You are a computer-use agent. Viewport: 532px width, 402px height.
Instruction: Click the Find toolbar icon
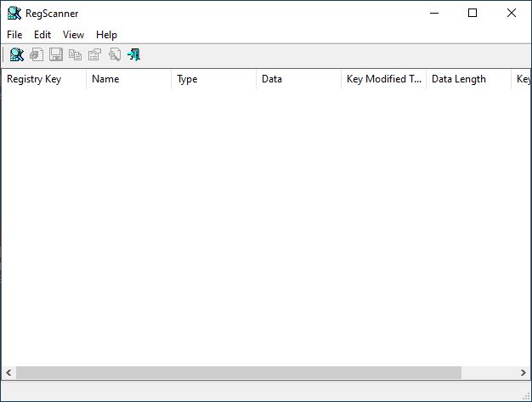[115, 54]
